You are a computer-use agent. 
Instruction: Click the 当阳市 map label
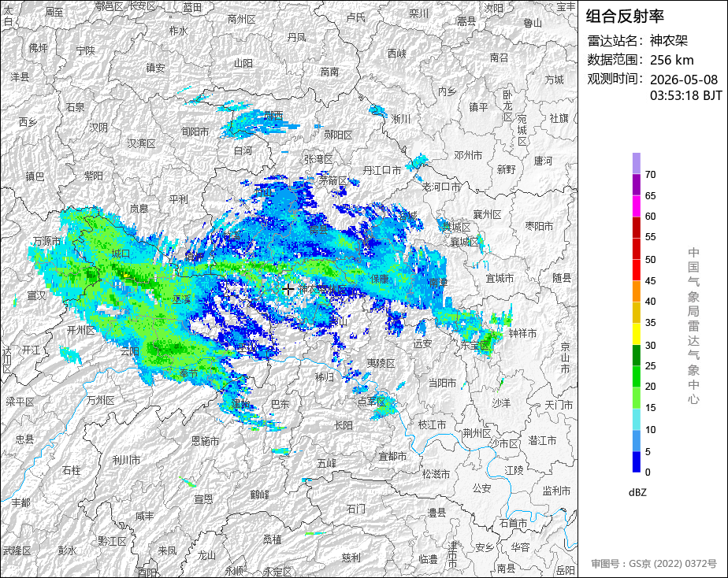click(442, 383)
